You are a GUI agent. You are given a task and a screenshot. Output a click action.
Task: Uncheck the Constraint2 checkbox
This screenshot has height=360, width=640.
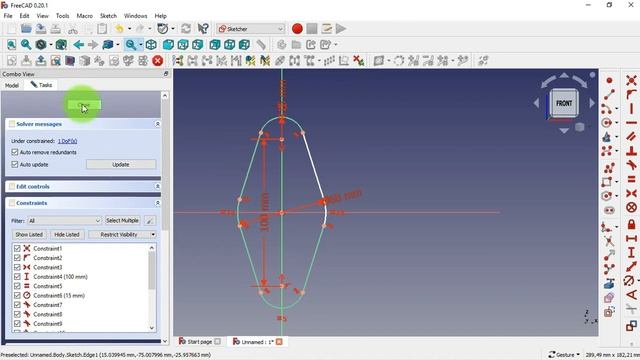(17, 258)
